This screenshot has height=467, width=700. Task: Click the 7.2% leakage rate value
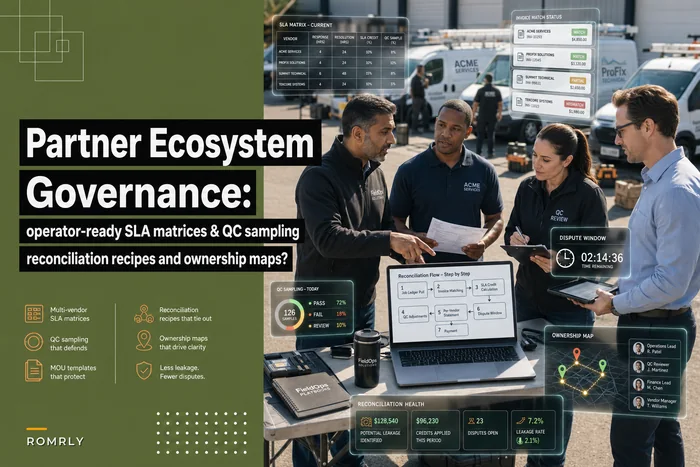point(535,421)
